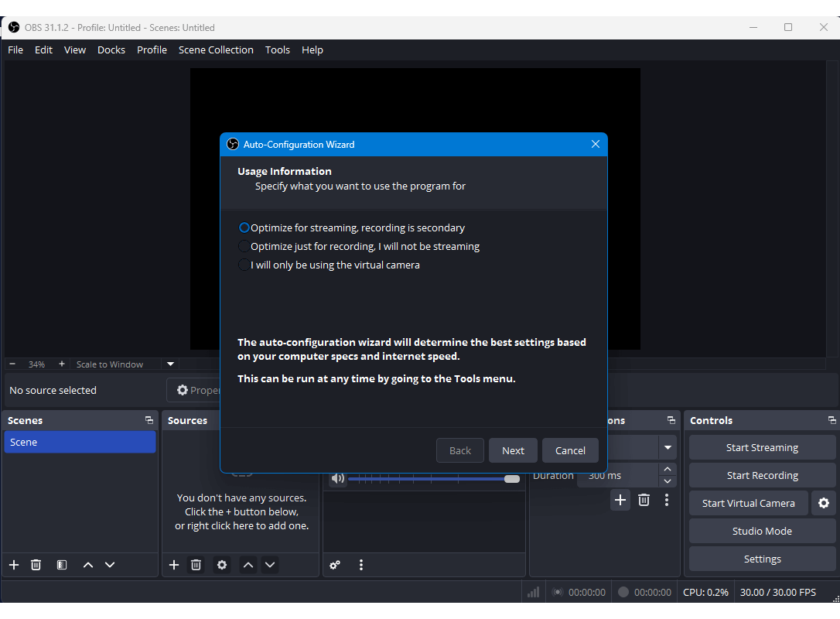The width and height of the screenshot is (840, 619).
Task: Open the Profile menu
Action: [x=152, y=50]
